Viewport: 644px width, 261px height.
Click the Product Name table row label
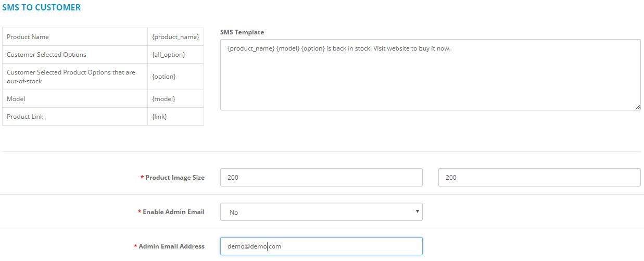pyautogui.click(x=28, y=37)
